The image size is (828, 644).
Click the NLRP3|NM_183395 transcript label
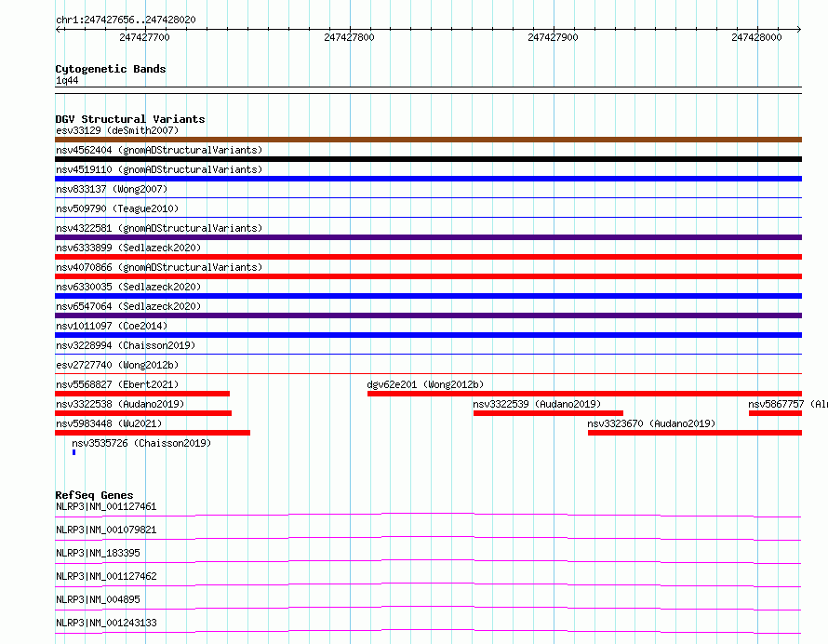98,553
